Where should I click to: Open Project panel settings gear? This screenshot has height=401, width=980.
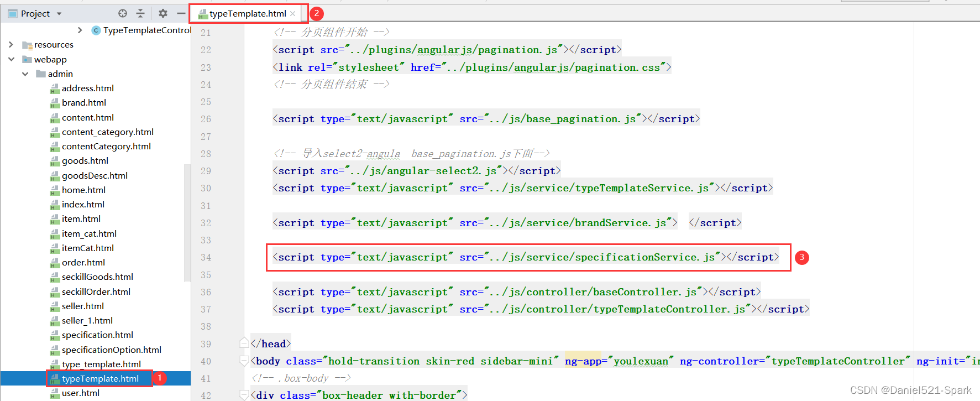coord(163,13)
